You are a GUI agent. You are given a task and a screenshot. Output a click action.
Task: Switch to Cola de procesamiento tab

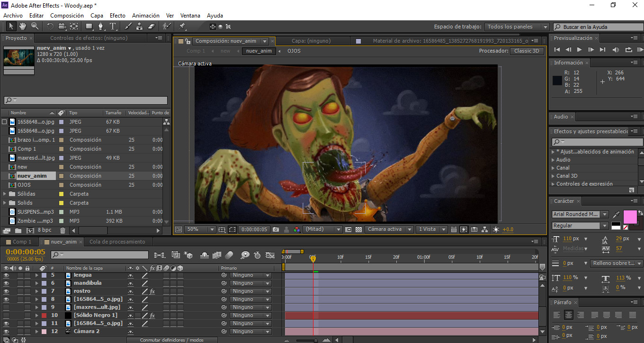click(117, 242)
